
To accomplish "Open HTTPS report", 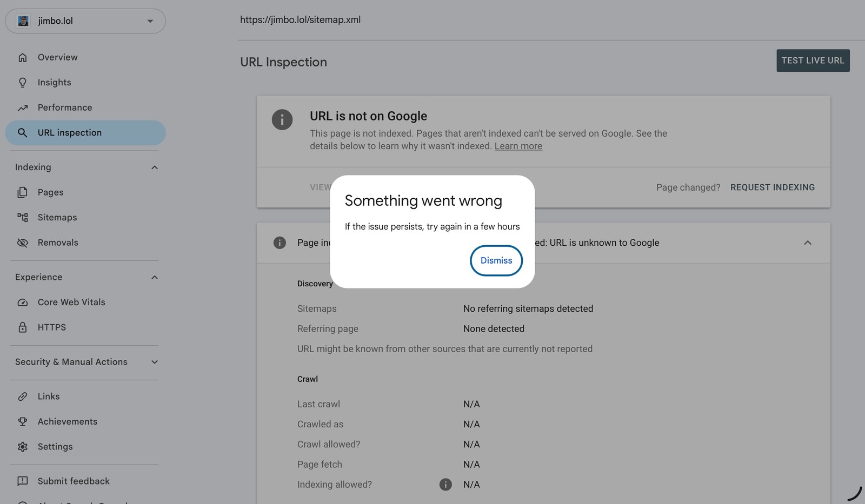I will click(x=85, y=327).
